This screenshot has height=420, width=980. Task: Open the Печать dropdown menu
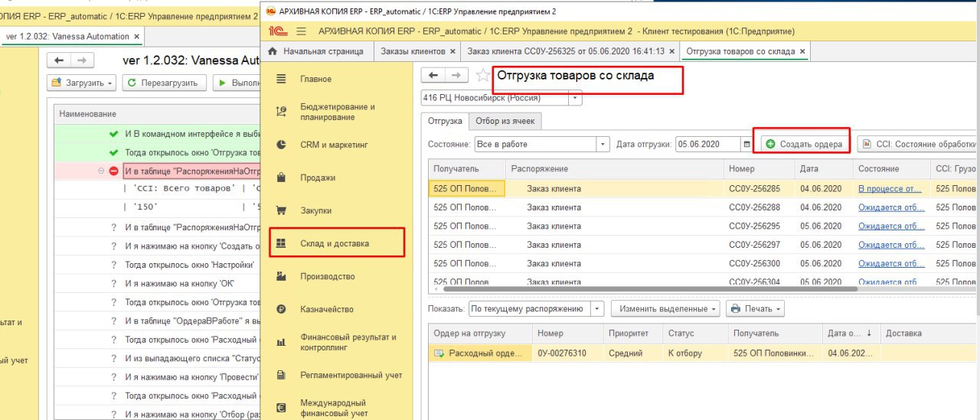tap(755, 309)
